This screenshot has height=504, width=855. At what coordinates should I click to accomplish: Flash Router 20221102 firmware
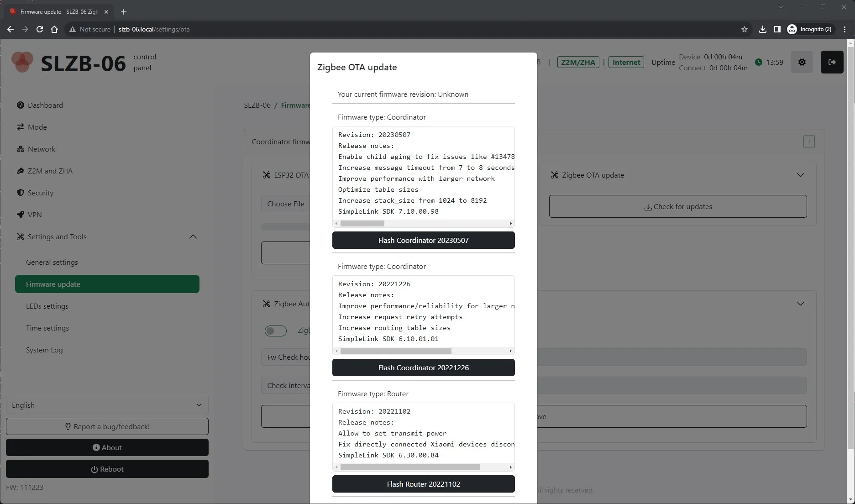[423, 484]
